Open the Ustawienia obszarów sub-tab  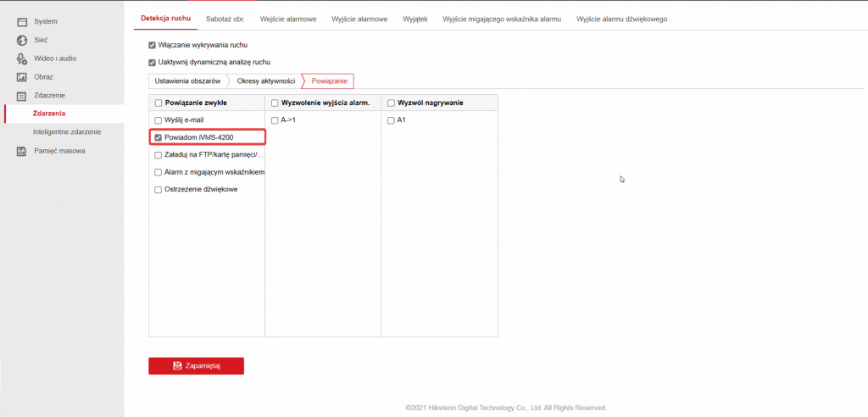[187, 81]
